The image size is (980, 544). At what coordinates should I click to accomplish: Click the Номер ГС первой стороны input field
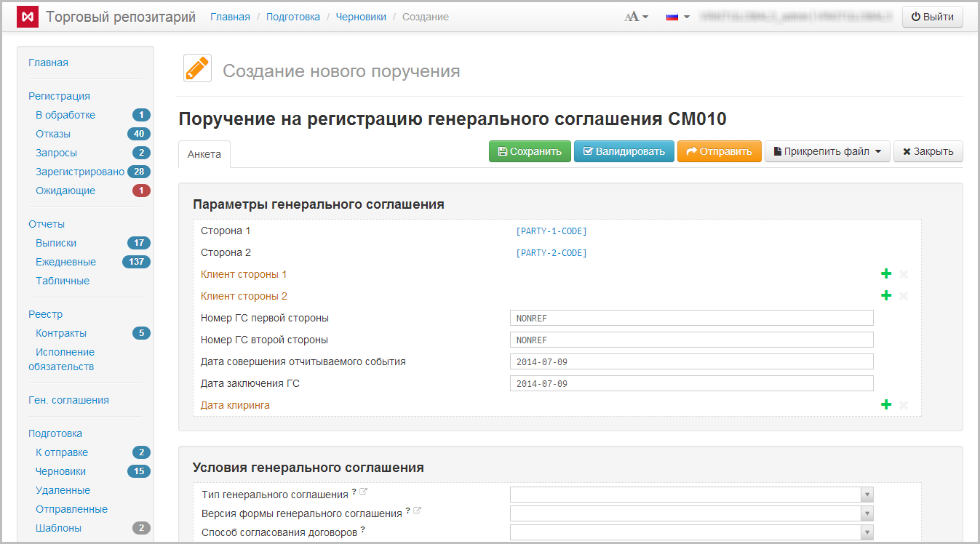(691, 318)
